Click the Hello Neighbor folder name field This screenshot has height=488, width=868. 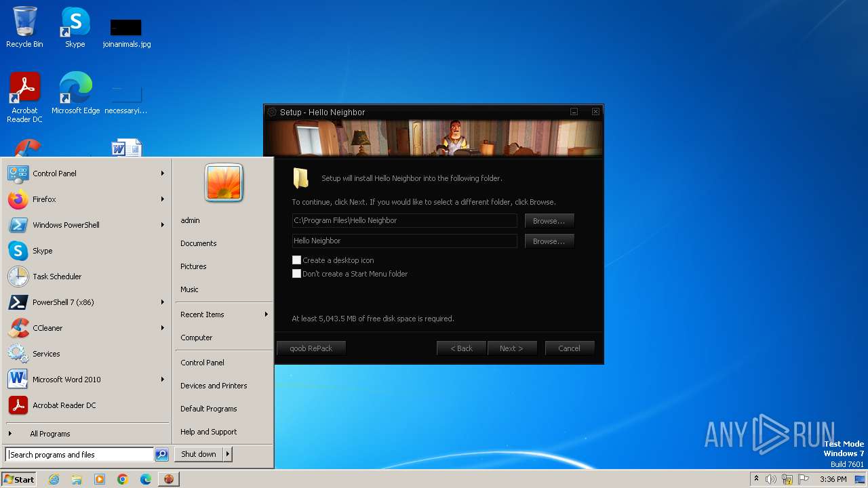pos(405,241)
